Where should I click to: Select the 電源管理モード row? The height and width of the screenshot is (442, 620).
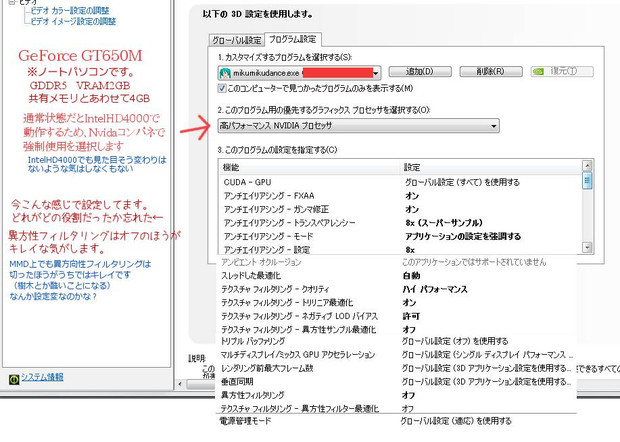click(397, 421)
